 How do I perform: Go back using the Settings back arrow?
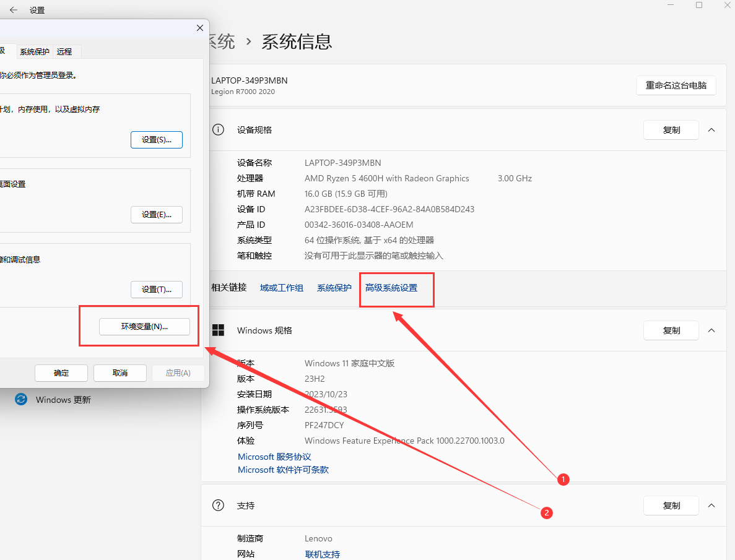pyautogui.click(x=13, y=10)
